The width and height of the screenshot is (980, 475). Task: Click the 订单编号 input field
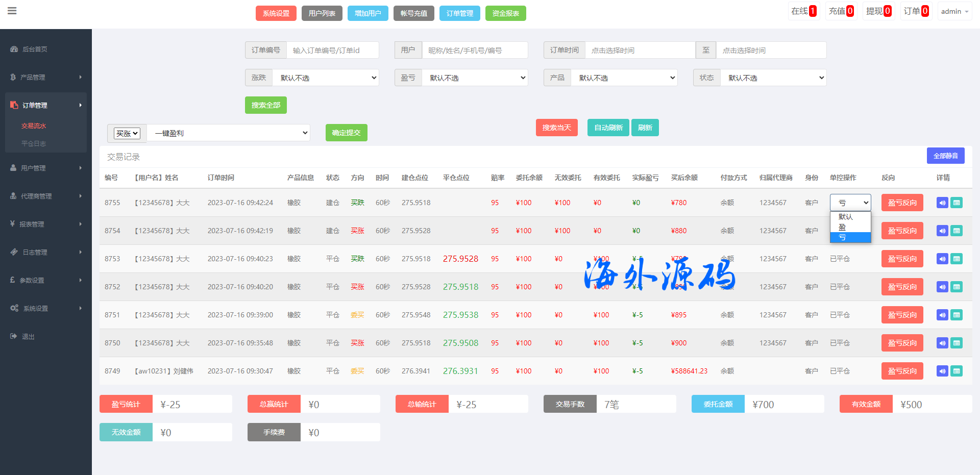[332, 50]
